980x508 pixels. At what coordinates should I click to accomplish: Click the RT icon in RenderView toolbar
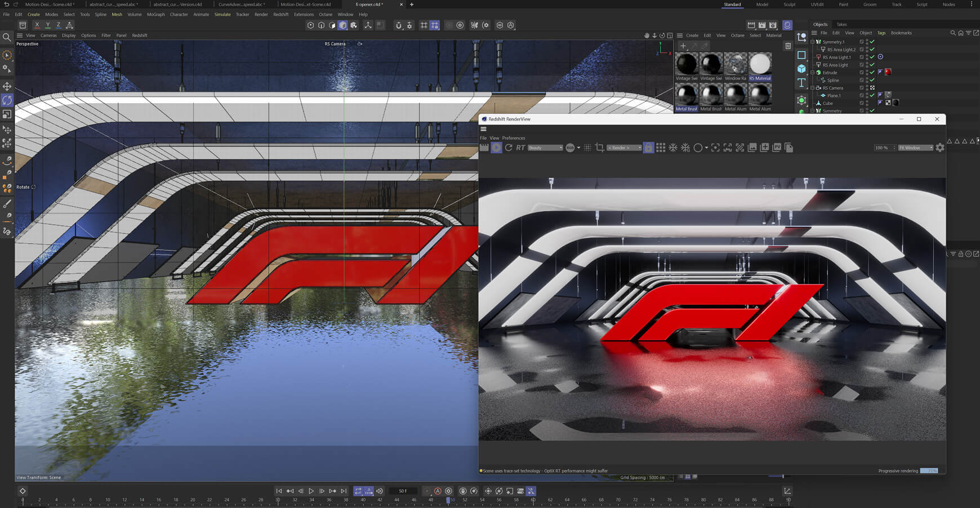(520, 148)
